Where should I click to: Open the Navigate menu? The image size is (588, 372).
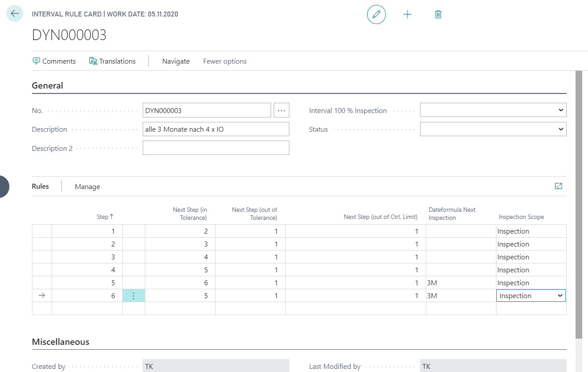click(176, 61)
